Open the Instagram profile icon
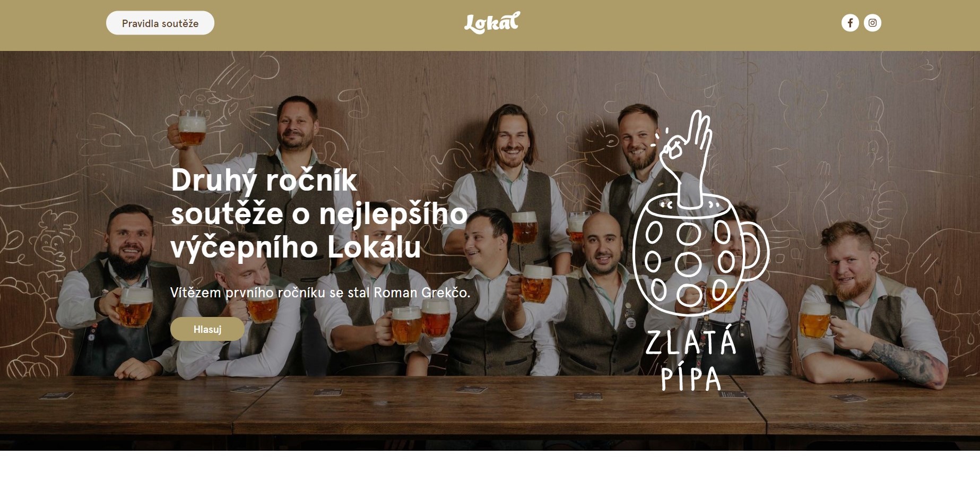980x489 pixels. pos(872,23)
